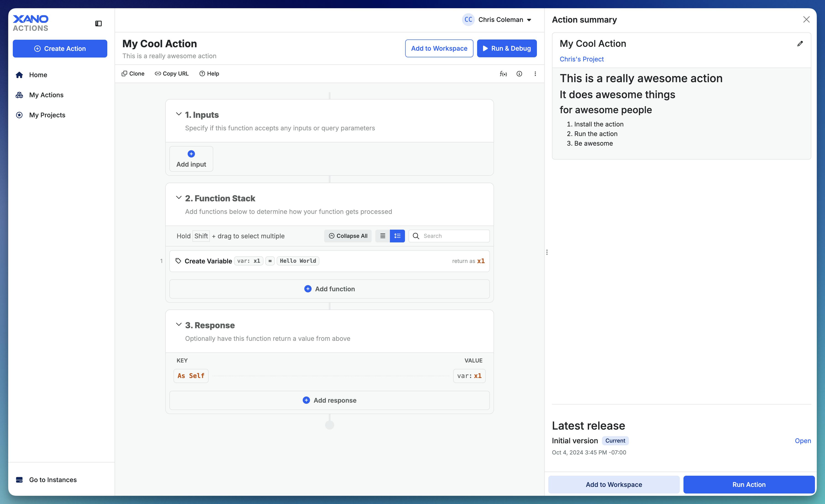
Task: Focus the Function Stack search field
Action: point(454,236)
